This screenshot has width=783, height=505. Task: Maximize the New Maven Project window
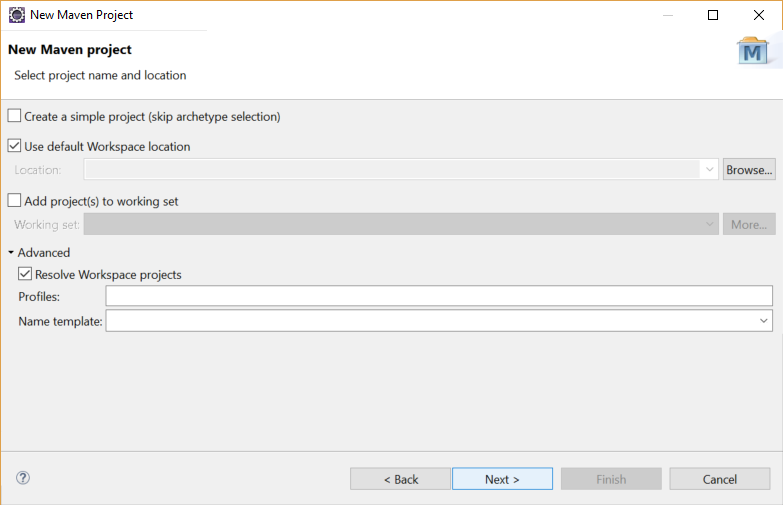click(x=713, y=15)
